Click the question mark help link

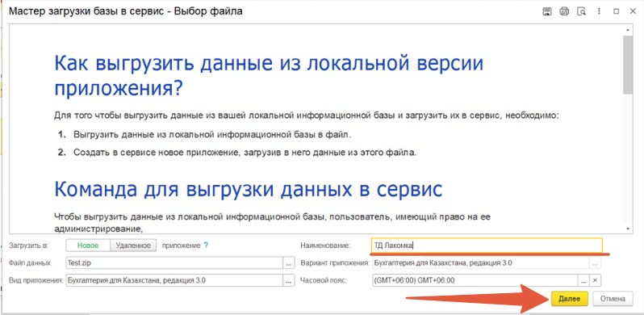click(x=206, y=246)
